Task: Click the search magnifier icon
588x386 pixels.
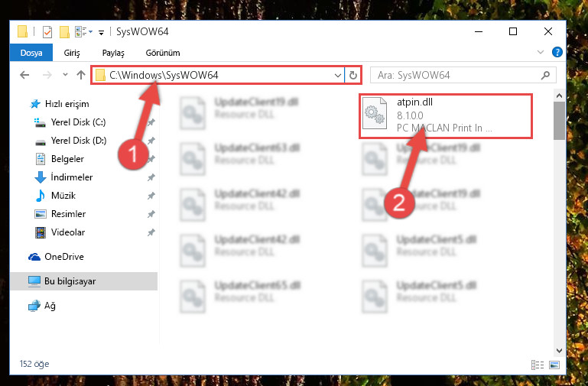Action: click(x=546, y=76)
